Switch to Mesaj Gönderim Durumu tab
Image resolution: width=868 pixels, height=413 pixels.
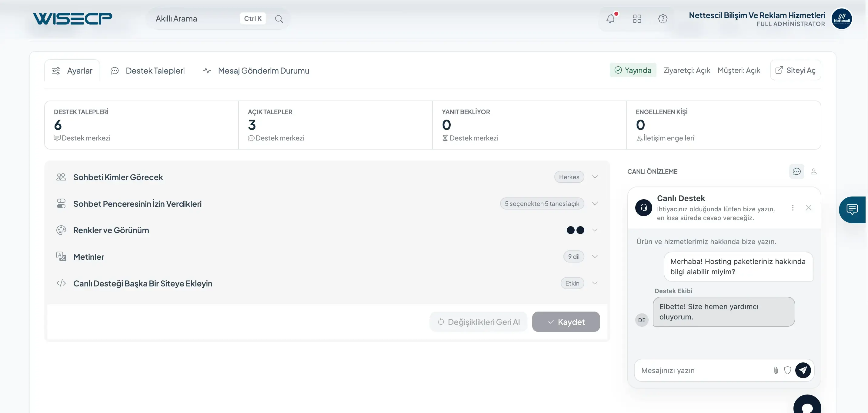[x=256, y=71]
